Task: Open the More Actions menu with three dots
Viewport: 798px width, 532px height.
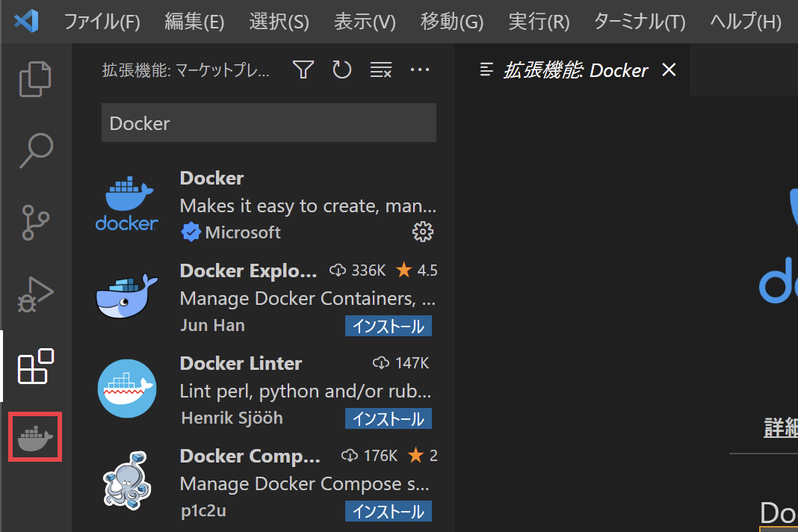Action: [420, 69]
